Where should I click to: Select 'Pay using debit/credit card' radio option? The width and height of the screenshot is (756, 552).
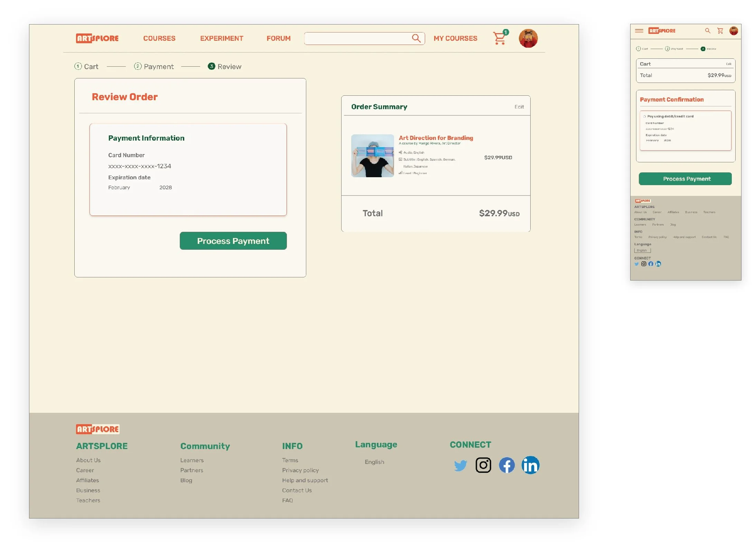pos(644,116)
